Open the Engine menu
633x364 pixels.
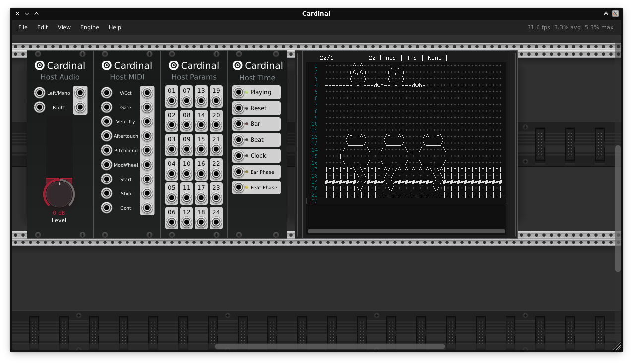tap(90, 27)
